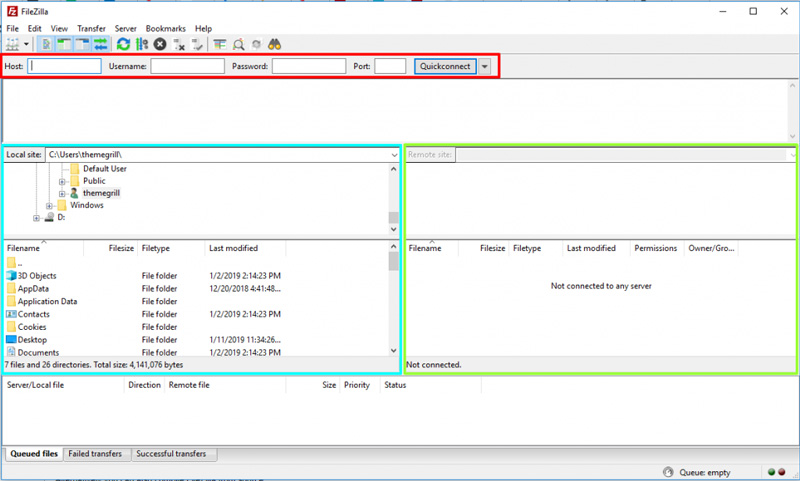The width and height of the screenshot is (800, 481).
Task: Select the D: drive icon
Action: (49, 217)
